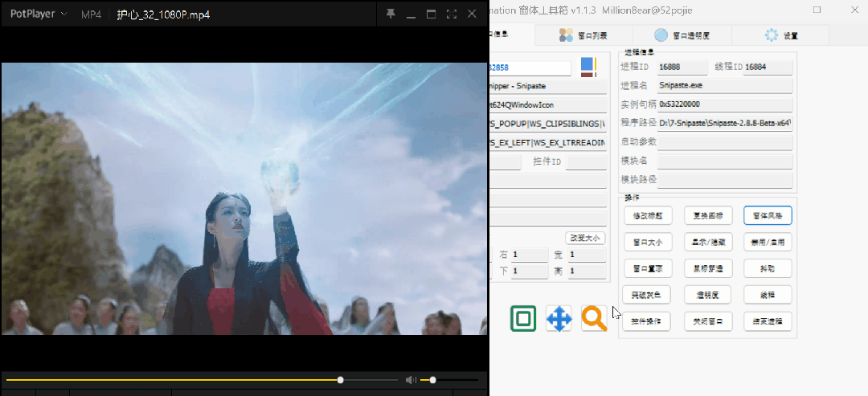Click the yellow played portion of seek bar
Image resolution: width=868 pixels, height=396 pixels.
click(x=172, y=380)
